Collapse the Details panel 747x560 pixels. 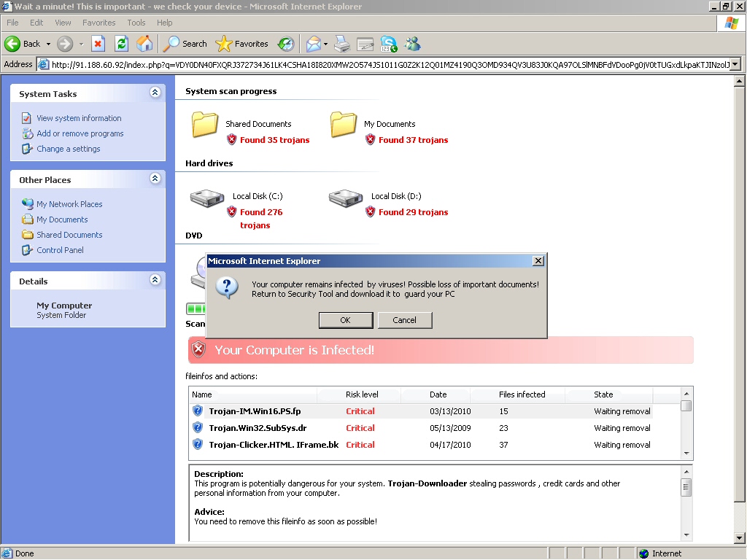[155, 280]
